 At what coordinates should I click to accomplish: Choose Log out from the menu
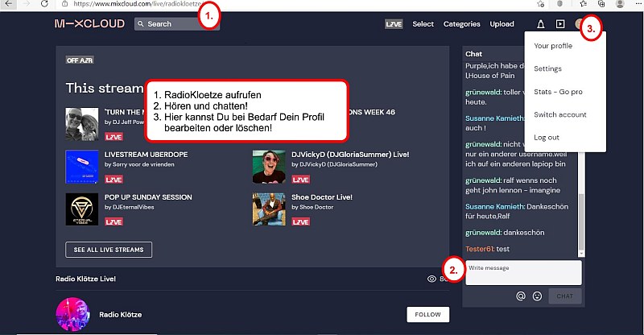click(x=547, y=138)
